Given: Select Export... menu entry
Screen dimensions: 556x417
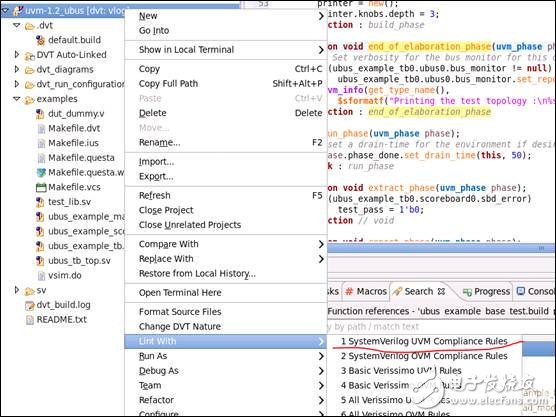Looking at the screenshot, I should click(x=226, y=177).
